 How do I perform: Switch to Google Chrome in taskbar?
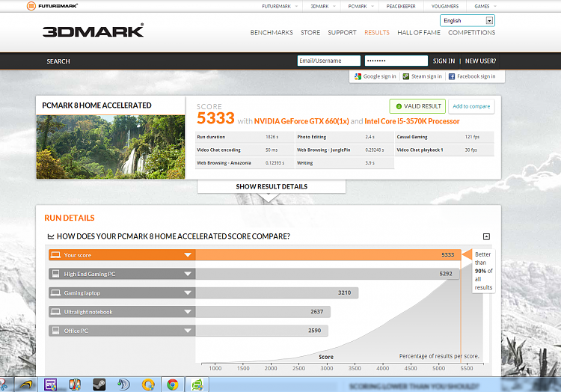[x=173, y=385]
